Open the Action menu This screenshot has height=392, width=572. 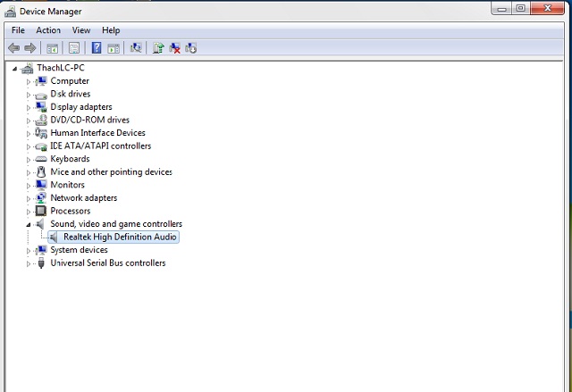(48, 30)
